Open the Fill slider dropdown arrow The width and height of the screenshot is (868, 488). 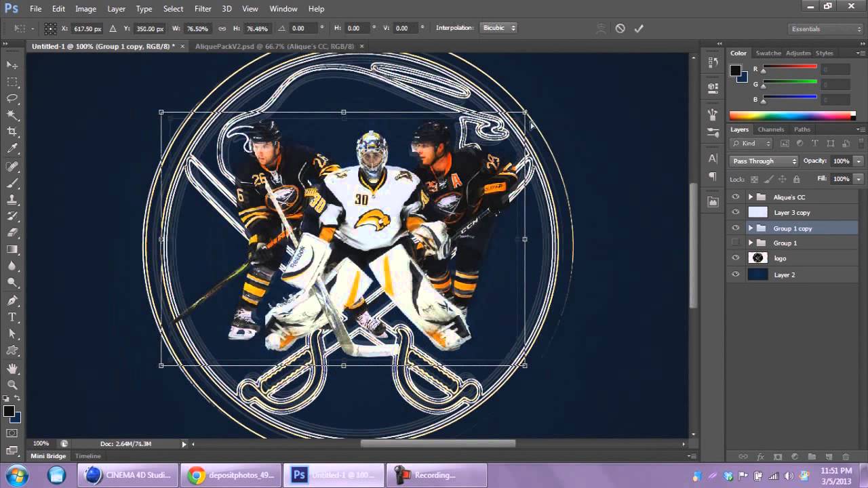coord(859,179)
